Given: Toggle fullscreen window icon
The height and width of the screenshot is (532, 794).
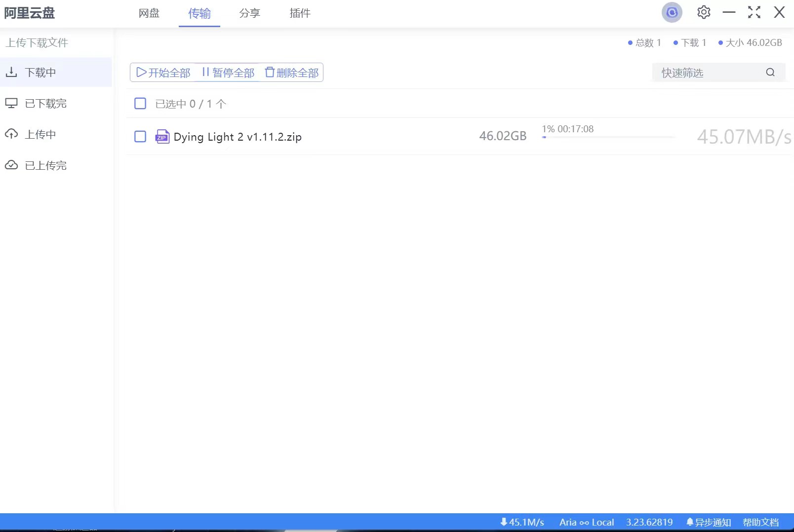Looking at the screenshot, I should coord(754,12).
